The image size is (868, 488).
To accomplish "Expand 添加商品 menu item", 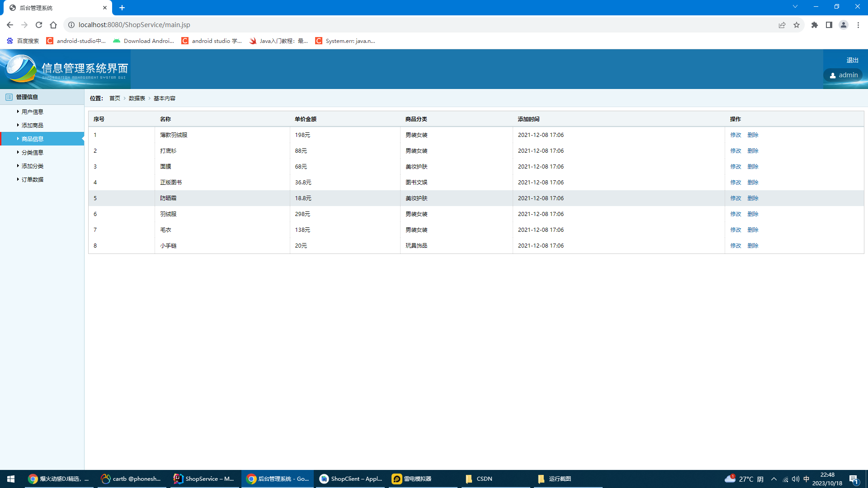I will [x=32, y=125].
